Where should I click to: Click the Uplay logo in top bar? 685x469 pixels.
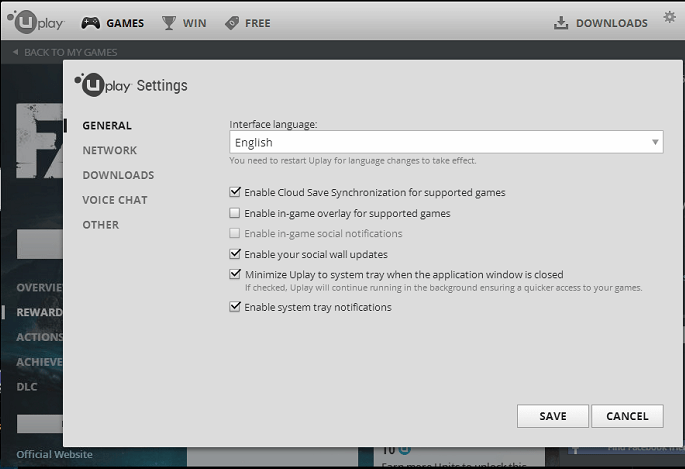(36, 22)
